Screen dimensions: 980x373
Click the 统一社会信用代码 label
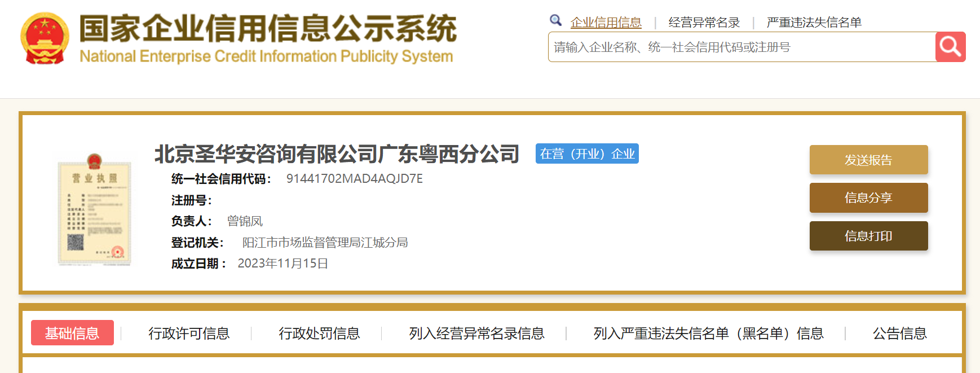tap(222, 179)
